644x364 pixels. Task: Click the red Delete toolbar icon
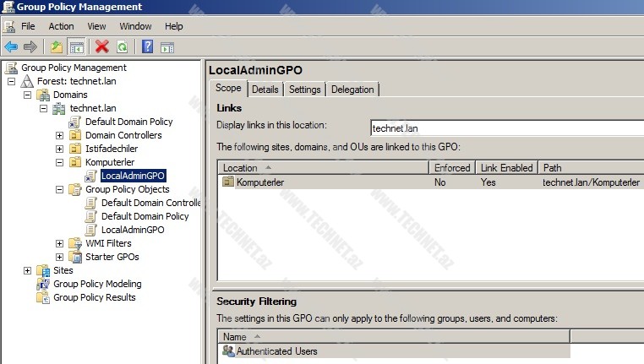tap(102, 46)
